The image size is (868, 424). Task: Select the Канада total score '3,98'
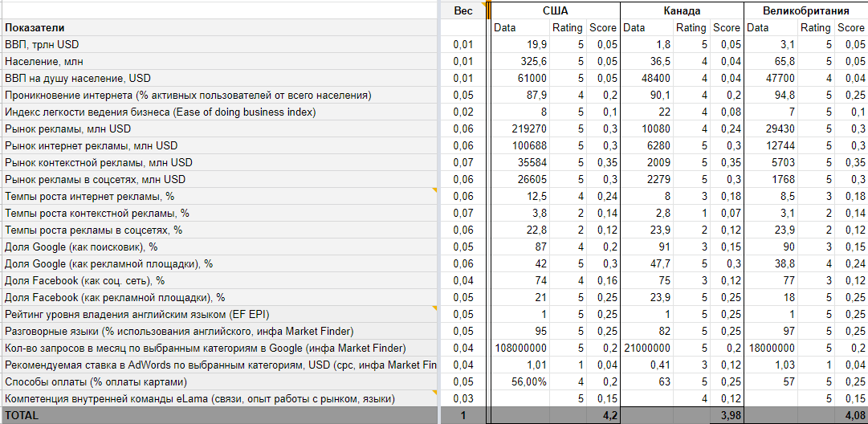(x=727, y=416)
